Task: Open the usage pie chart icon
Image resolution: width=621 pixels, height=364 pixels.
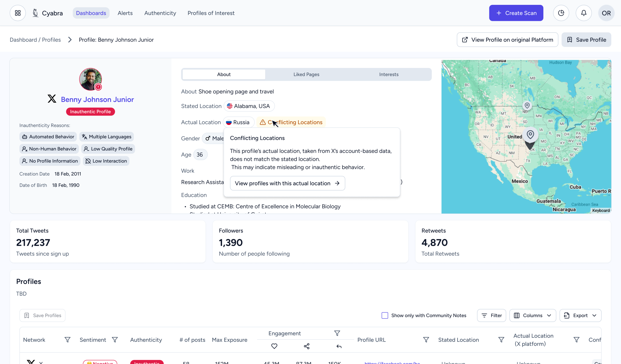Action: tap(561, 13)
